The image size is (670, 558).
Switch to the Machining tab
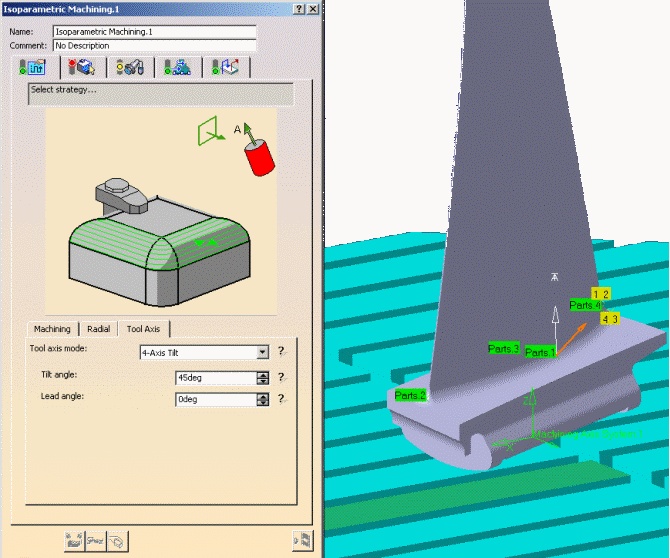point(52,328)
